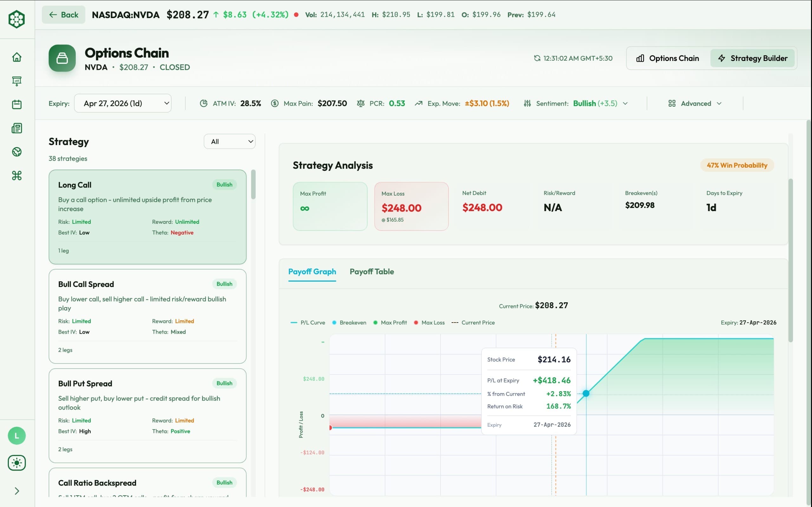Select the Long Call strategy card

point(147,217)
